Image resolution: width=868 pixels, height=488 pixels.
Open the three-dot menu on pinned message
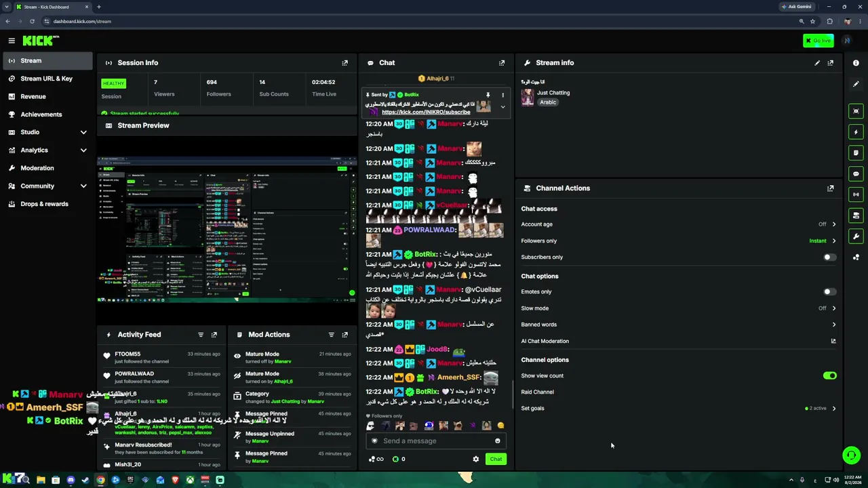pos(502,95)
